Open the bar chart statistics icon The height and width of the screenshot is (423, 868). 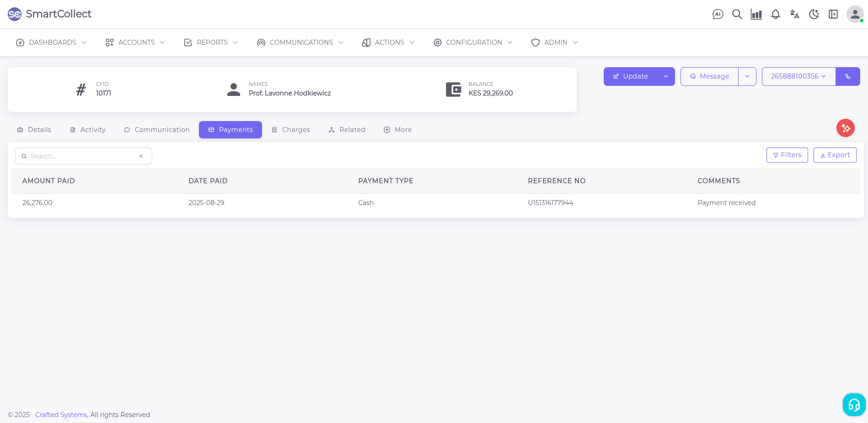(x=756, y=14)
